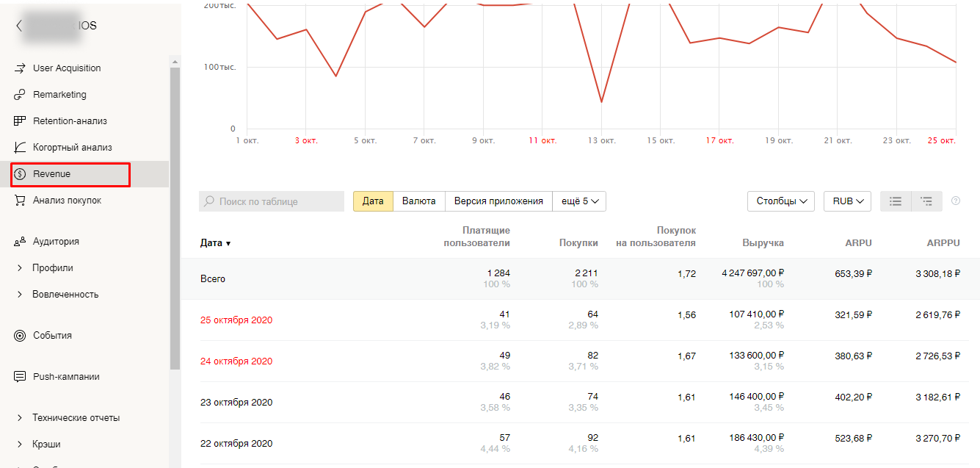Click the Аудитория people icon
The width and height of the screenshot is (980, 468).
pos(20,242)
